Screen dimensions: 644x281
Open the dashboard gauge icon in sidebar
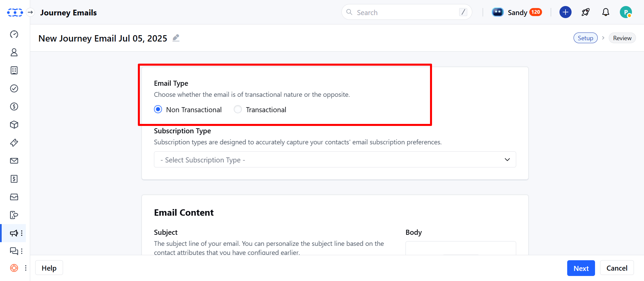(x=14, y=34)
